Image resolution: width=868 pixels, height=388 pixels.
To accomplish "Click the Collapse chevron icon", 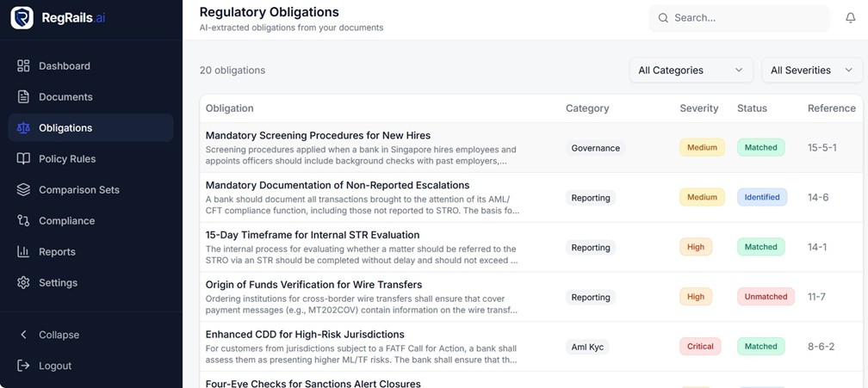I will pyautogui.click(x=23, y=335).
